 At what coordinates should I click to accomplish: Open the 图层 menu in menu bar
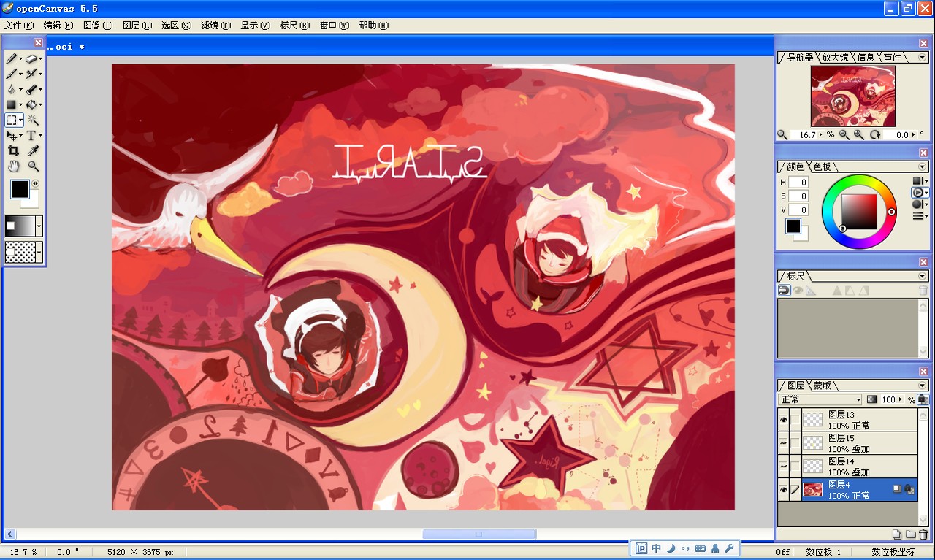[x=137, y=26]
